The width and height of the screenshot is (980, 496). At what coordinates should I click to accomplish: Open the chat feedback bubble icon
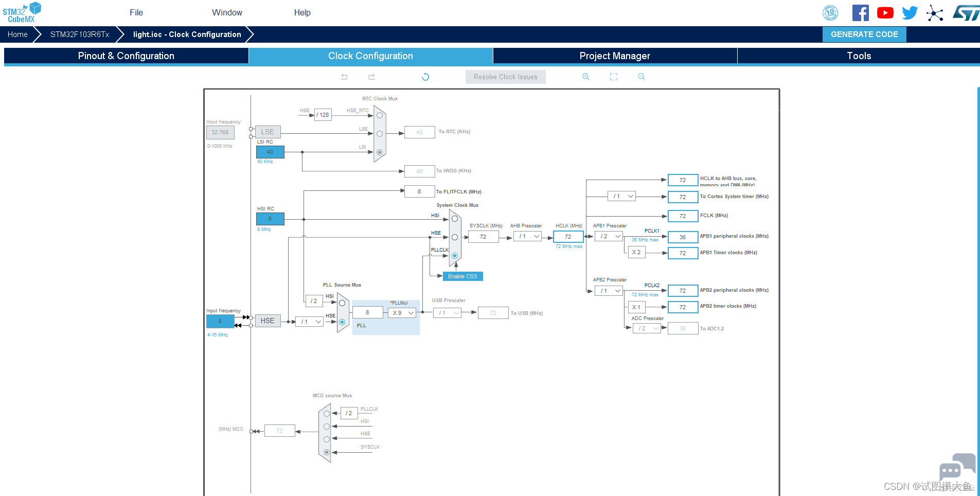click(957, 467)
